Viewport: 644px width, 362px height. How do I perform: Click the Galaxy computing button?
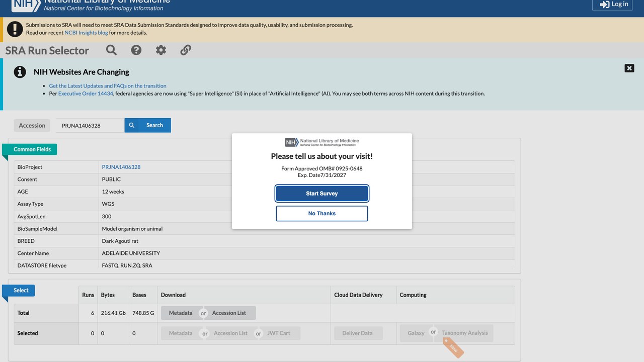pos(416,333)
